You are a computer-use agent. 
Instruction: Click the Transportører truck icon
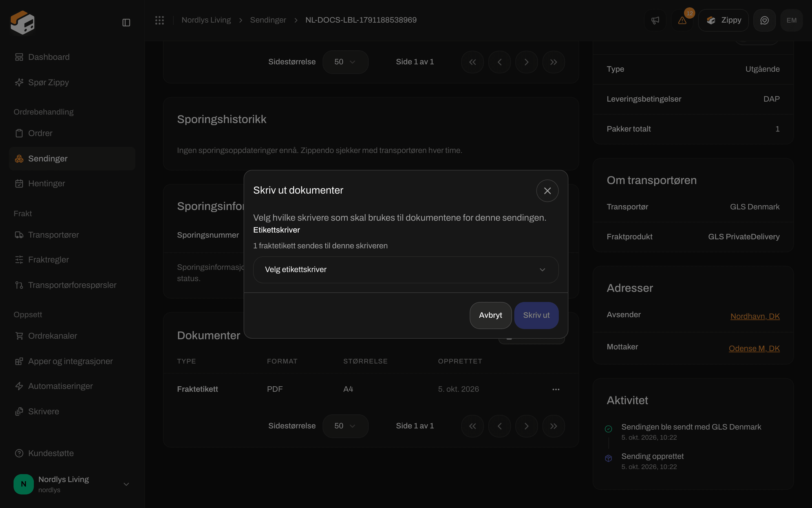point(19,235)
